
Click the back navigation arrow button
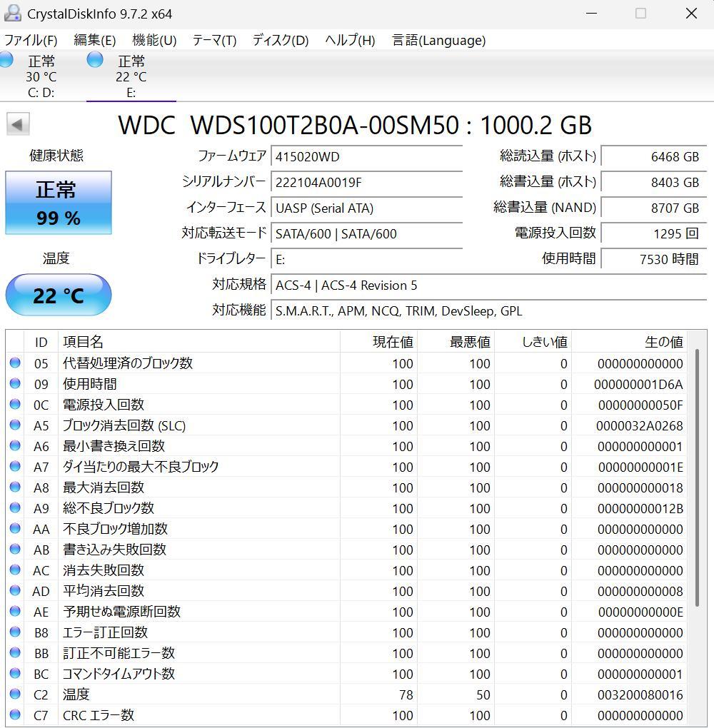[x=18, y=123]
